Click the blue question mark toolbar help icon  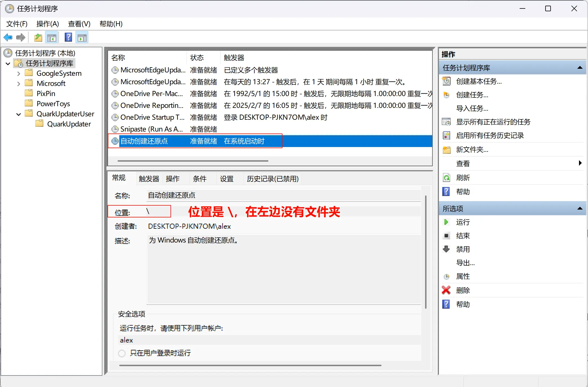(x=68, y=37)
